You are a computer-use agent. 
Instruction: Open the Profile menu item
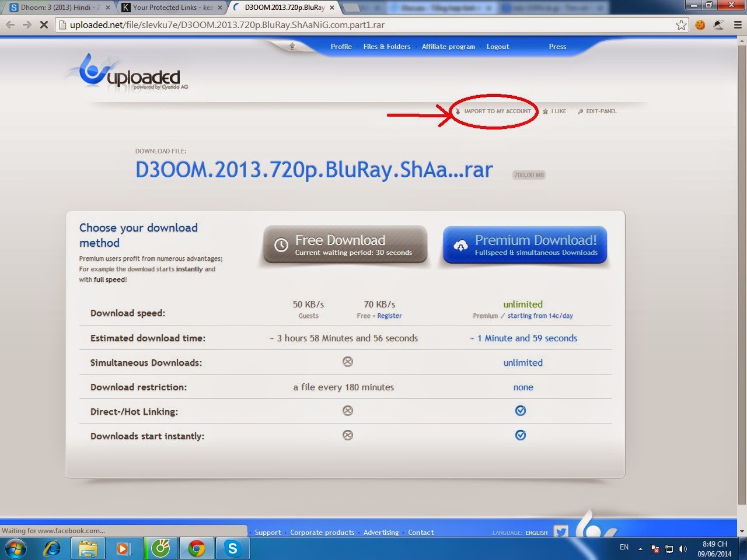click(x=341, y=47)
